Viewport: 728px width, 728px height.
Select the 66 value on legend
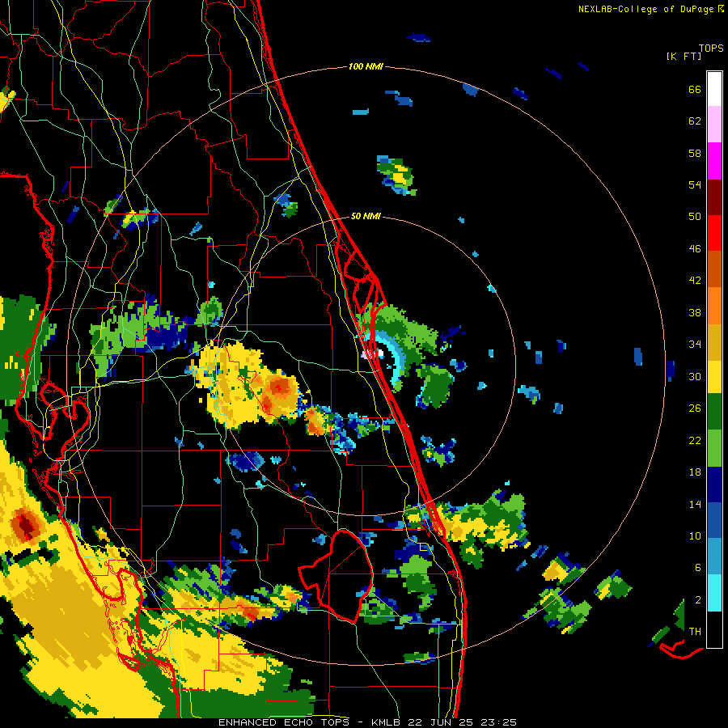click(695, 89)
